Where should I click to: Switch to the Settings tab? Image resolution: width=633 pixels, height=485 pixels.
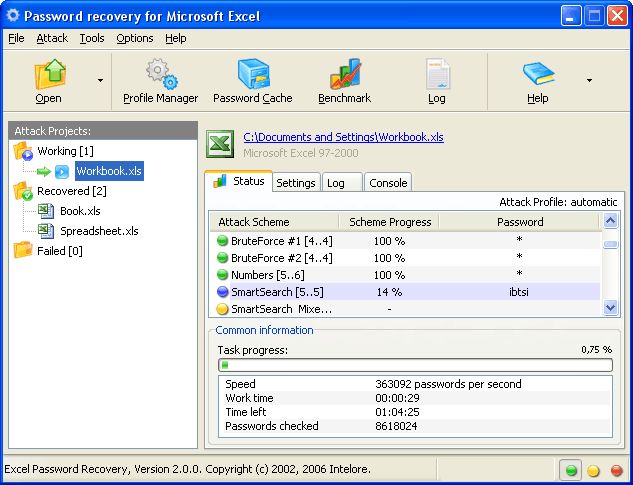point(296,183)
